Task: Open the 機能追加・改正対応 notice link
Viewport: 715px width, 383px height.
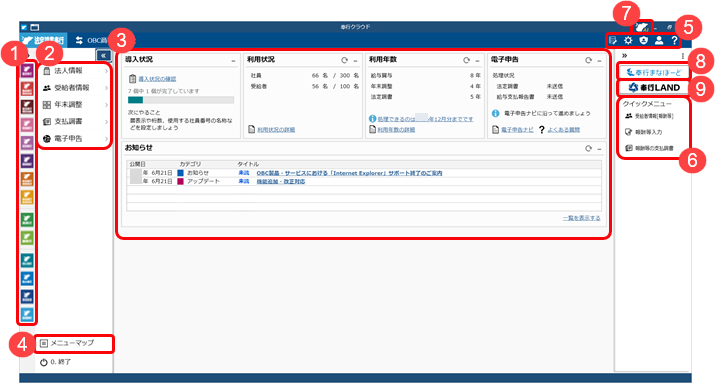Action: (x=281, y=181)
